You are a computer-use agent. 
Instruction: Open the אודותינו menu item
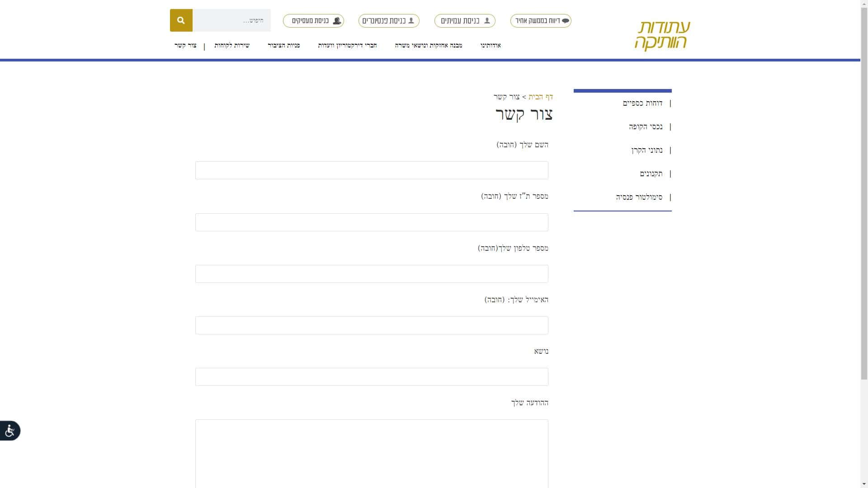pyautogui.click(x=491, y=45)
